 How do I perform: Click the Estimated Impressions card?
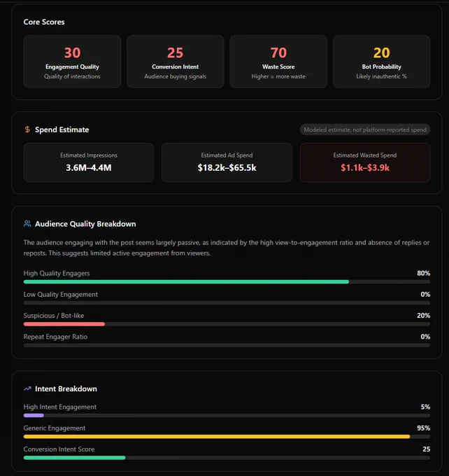click(89, 162)
